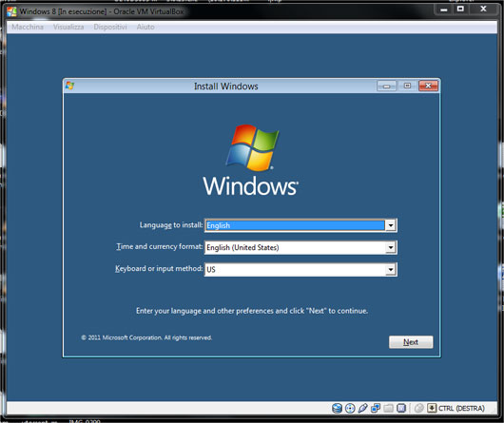Click the 'Enter your language' instruction text
The width and height of the screenshot is (504, 423).
point(252,311)
